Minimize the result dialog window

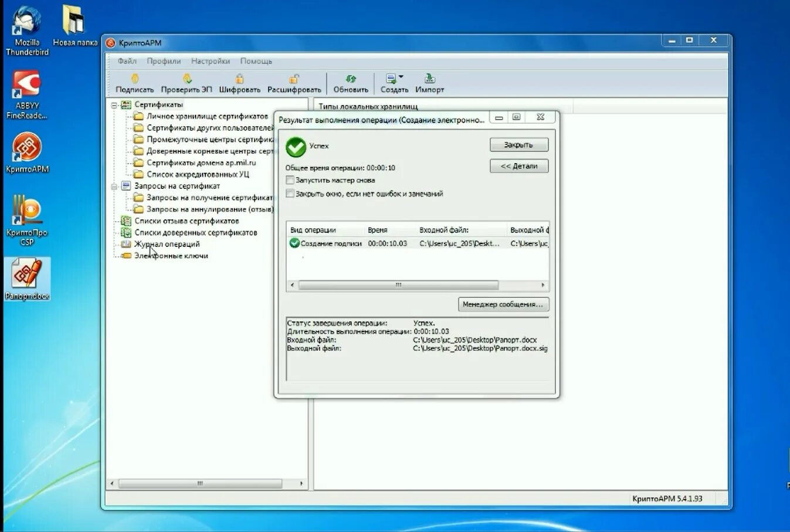point(499,117)
